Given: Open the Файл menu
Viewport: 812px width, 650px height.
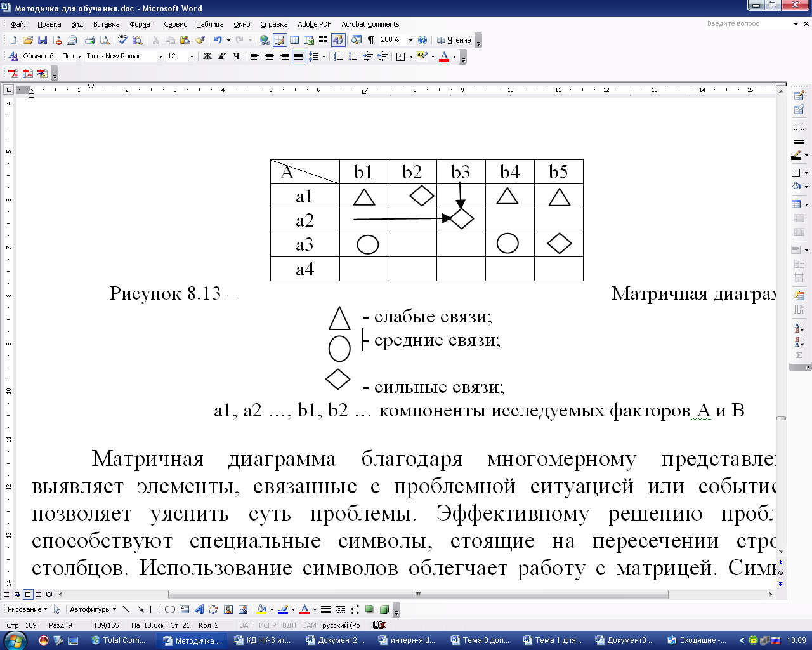Looking at the screenshot, I should [19, 24].
